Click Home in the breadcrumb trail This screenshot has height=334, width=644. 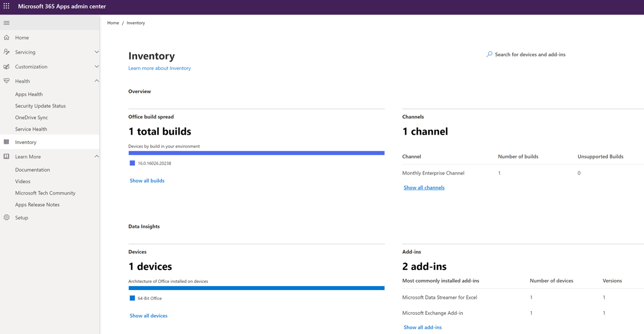point(112,23)
